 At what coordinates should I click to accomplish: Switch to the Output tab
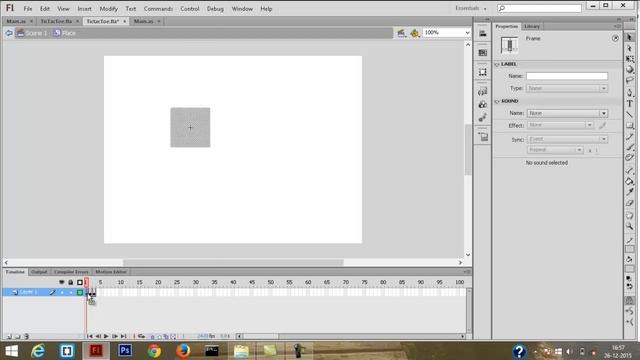pos(39,272)
